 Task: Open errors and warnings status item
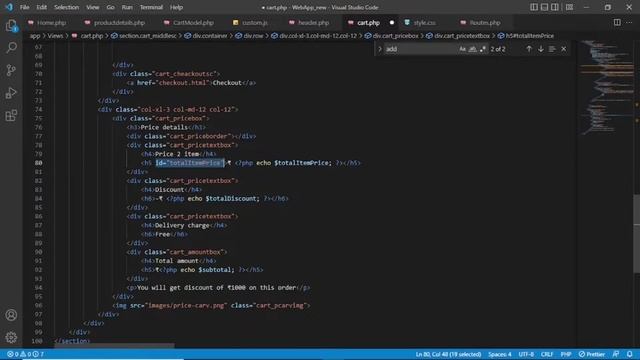pyautogui.click(x=25, y=354)
